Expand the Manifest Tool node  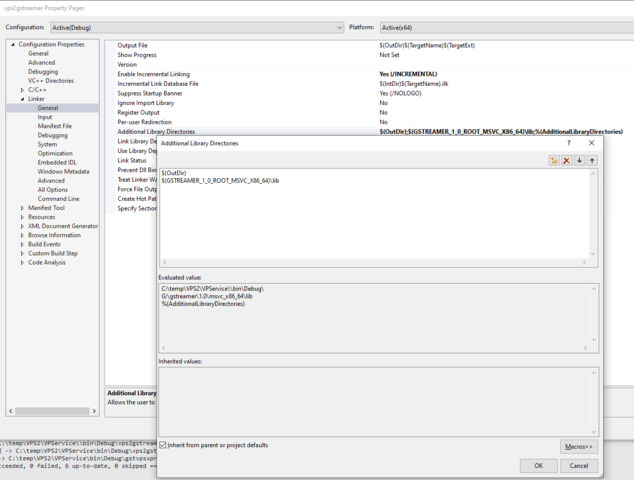[x=22, y=208]
